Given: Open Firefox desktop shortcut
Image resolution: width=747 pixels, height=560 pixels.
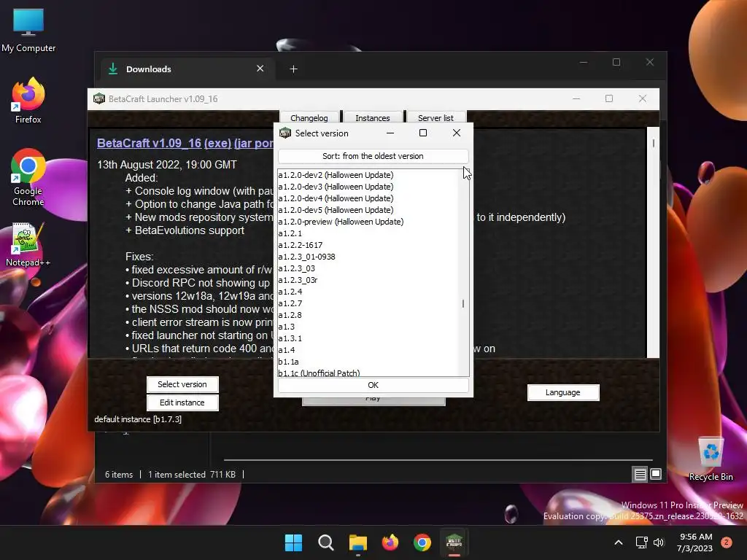Looking at the screenshot, I should point(28,101).
